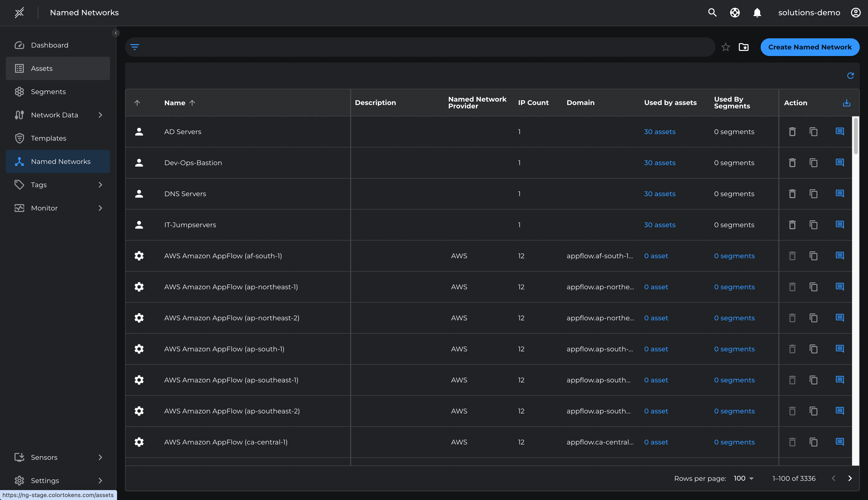Viewport: 868px width, 500px height.
Task: Click the filter icon in search bar
Action: [x=135, y=47]
